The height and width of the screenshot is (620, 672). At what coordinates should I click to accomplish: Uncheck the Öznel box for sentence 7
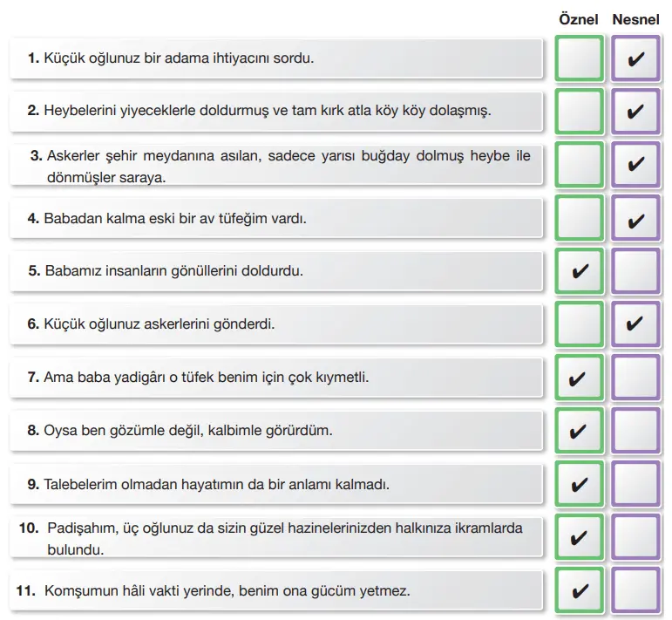pos(579,378)
